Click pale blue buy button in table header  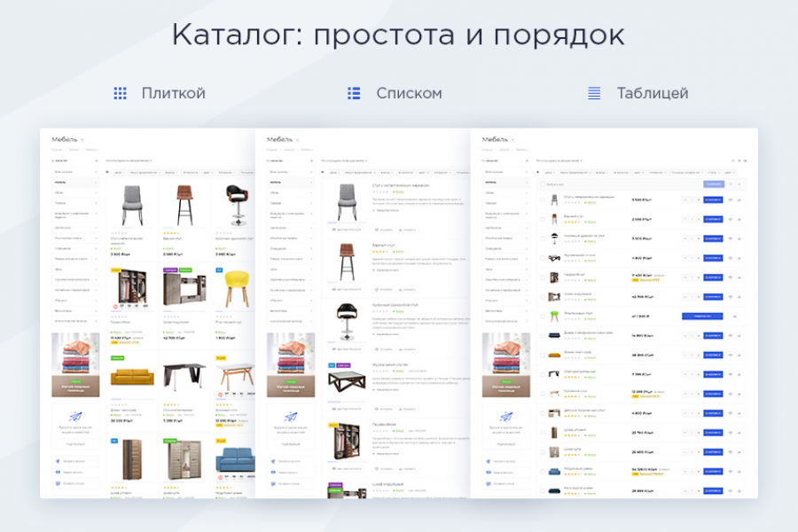714,184
